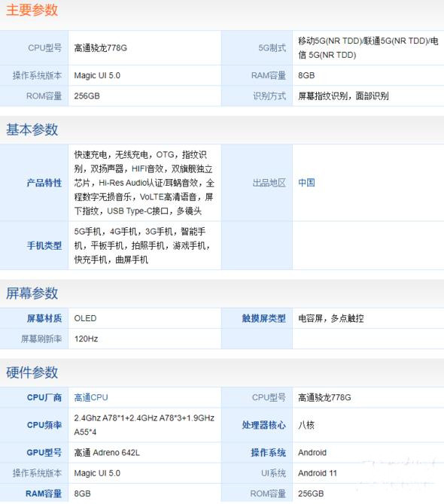Select the 识别方式 label
Viewport: 444px width, 504px height.
pos(269,96)
